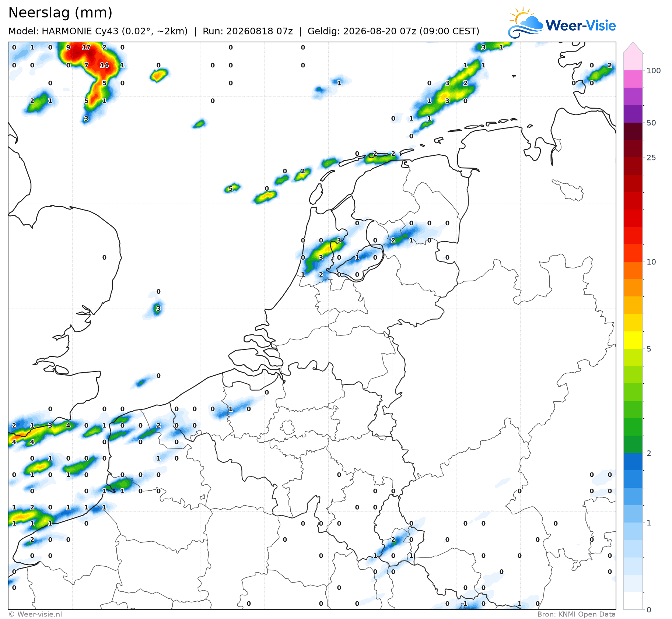Click the 14 mm precipitation value label
The width and height of the screenshot is (672, 619).
(104, 65)
